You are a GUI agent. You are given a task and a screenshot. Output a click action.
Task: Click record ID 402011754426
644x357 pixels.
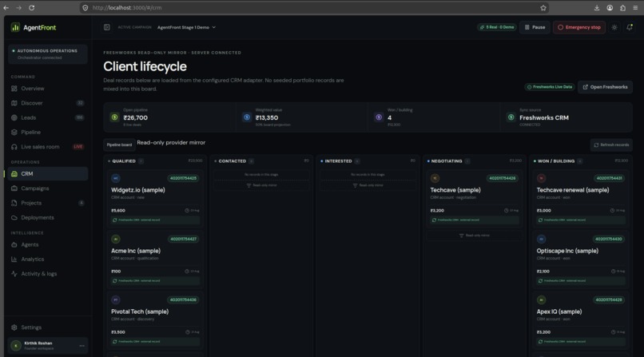[503, 179]
